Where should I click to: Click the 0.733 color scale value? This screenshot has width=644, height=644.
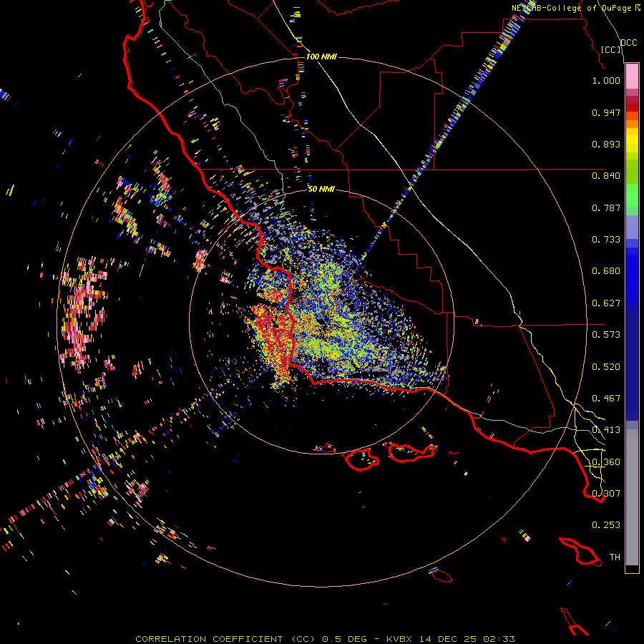pyautogui.click(x=606, y=240)
